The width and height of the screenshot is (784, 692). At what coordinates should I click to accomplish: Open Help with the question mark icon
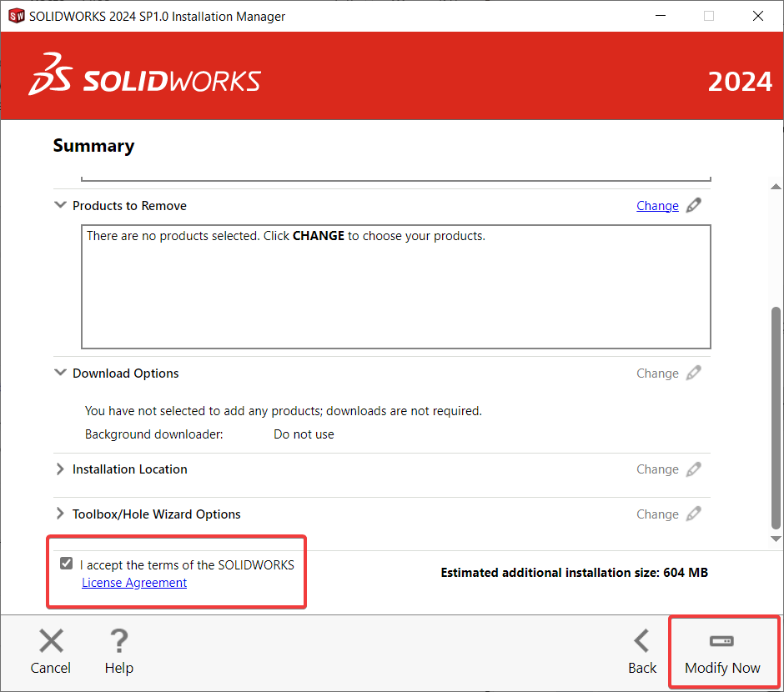click(x=119, y=641)
